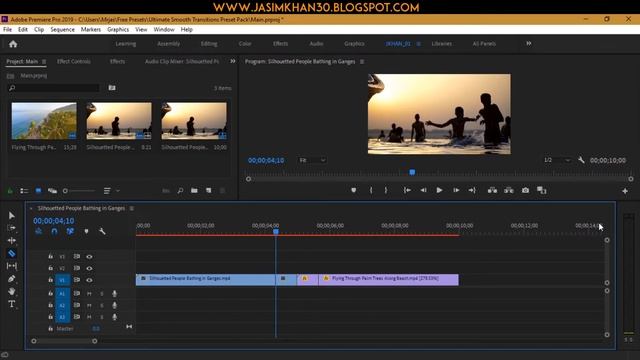
Task: Mute audio track A1
Action: tap(89, 293)
